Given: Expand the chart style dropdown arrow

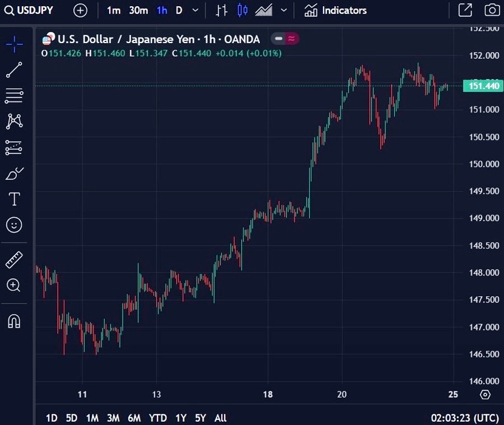Looking at the screenshot, I should click(x=284, y=10).
